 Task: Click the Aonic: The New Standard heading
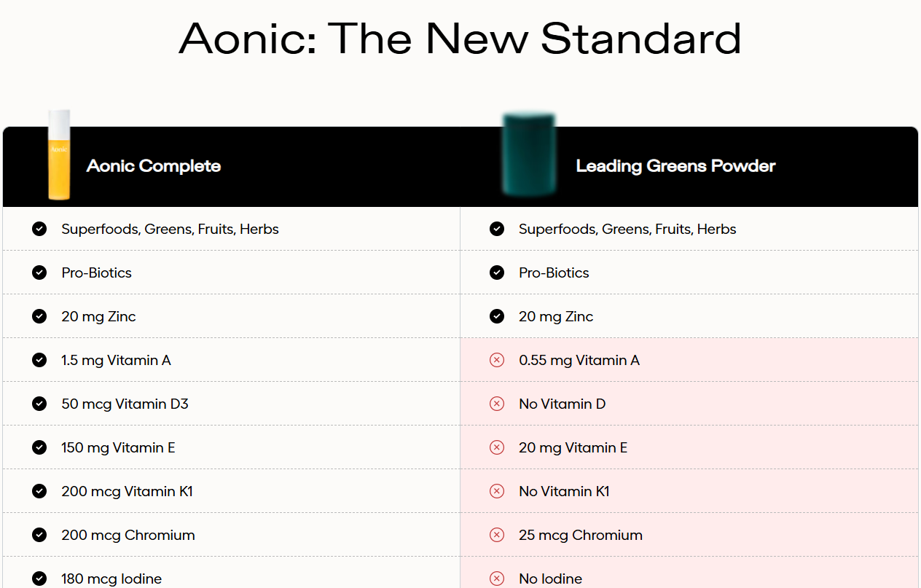pyautogui.click(x=460, y=39)
